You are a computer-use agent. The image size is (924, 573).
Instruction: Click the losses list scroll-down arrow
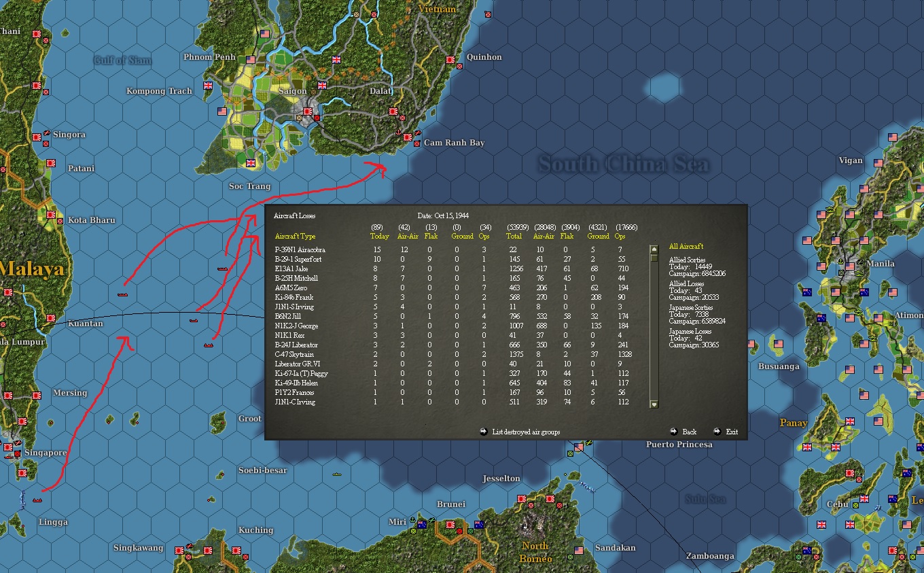pos(654,404)
